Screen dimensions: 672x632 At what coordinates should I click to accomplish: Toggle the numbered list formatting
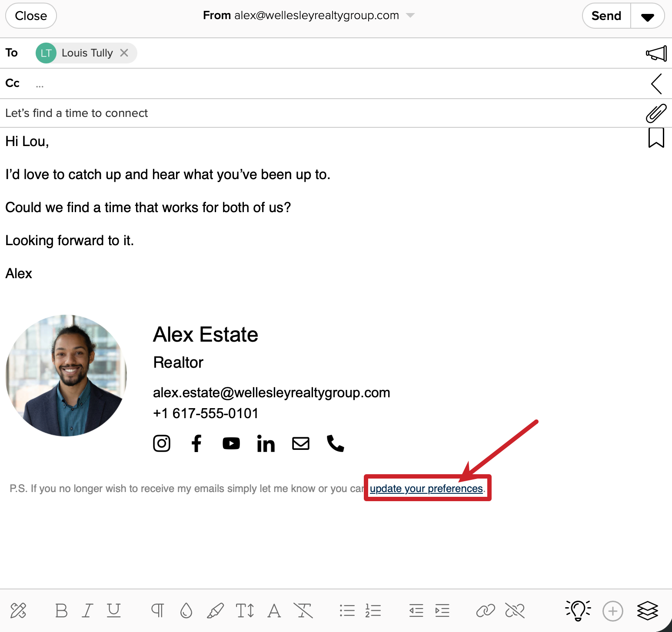point(373,610)
